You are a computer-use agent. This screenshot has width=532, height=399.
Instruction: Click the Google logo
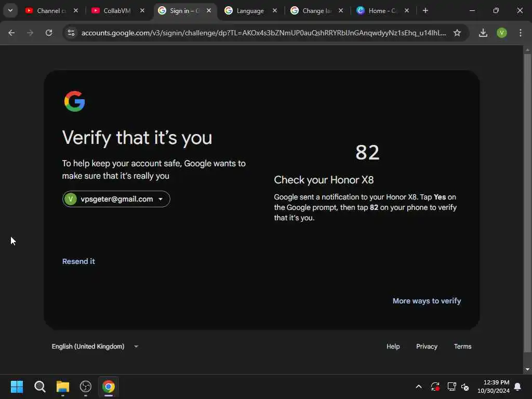75,101
